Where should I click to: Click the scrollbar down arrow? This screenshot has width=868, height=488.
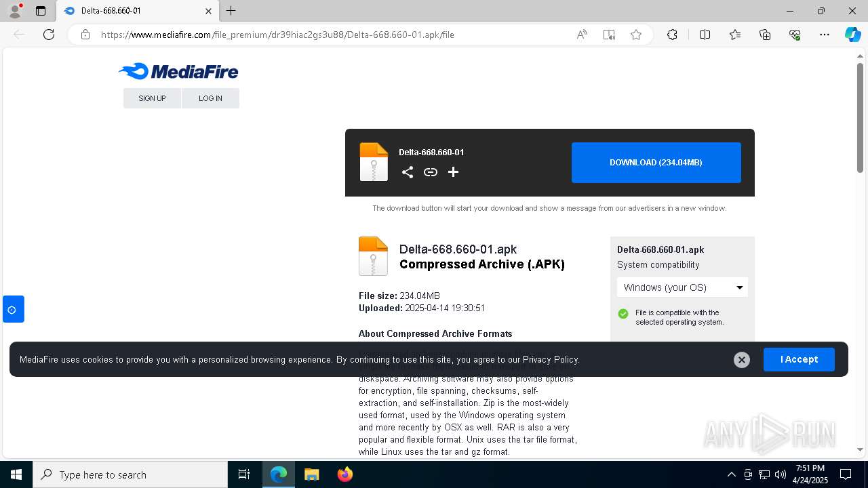click(x=860, y=449)
